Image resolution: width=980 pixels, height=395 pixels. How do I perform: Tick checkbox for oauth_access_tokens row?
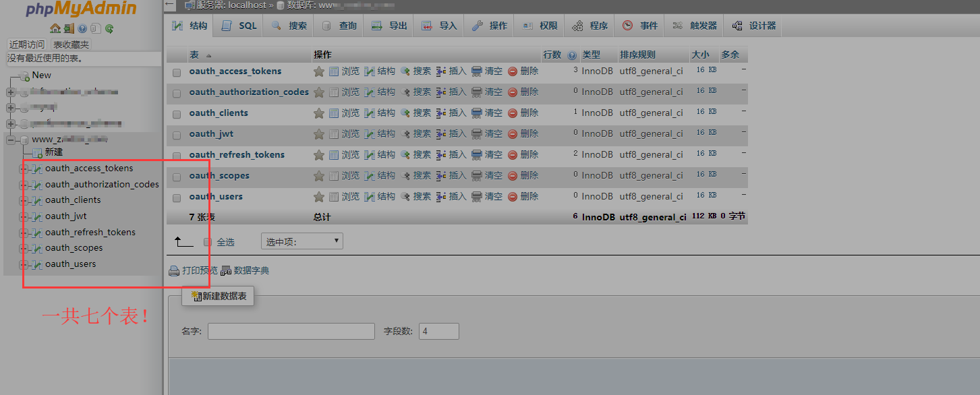click(x=177, y=73)
